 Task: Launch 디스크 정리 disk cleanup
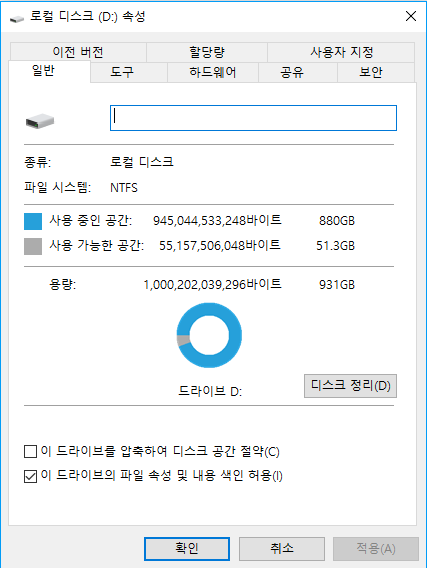tap(350, 386)
